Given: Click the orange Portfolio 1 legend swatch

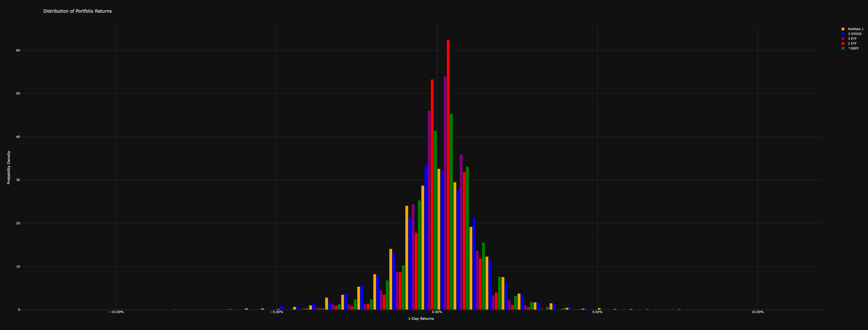Looking at the screenshot, I should point(843,29).
